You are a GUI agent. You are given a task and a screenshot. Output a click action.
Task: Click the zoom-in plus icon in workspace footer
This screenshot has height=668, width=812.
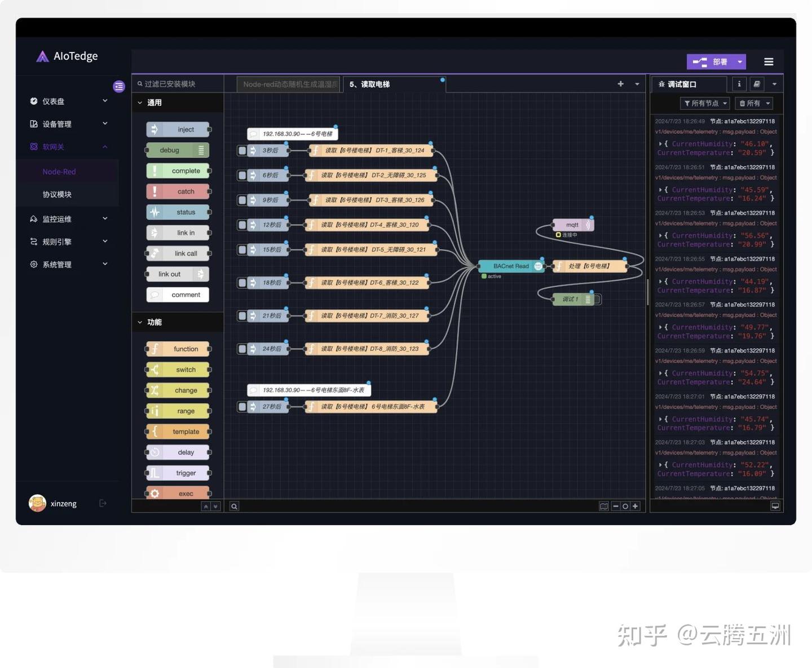635,506
